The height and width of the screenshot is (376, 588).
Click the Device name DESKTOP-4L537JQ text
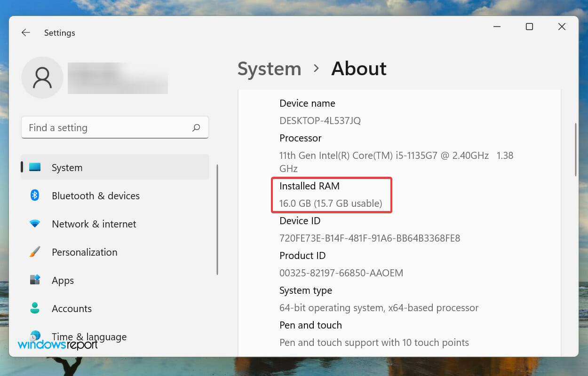pos(320,121)
